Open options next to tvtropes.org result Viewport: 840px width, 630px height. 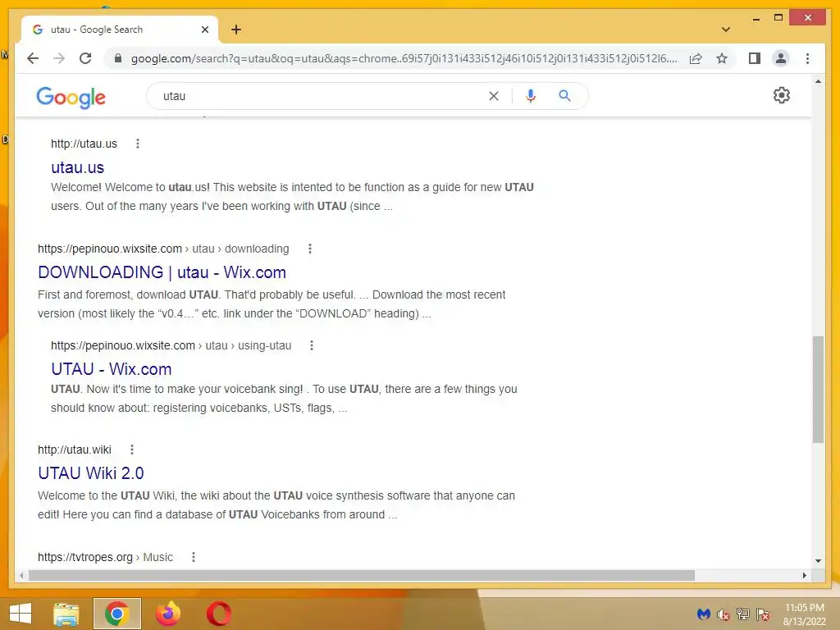coord(194,557)
